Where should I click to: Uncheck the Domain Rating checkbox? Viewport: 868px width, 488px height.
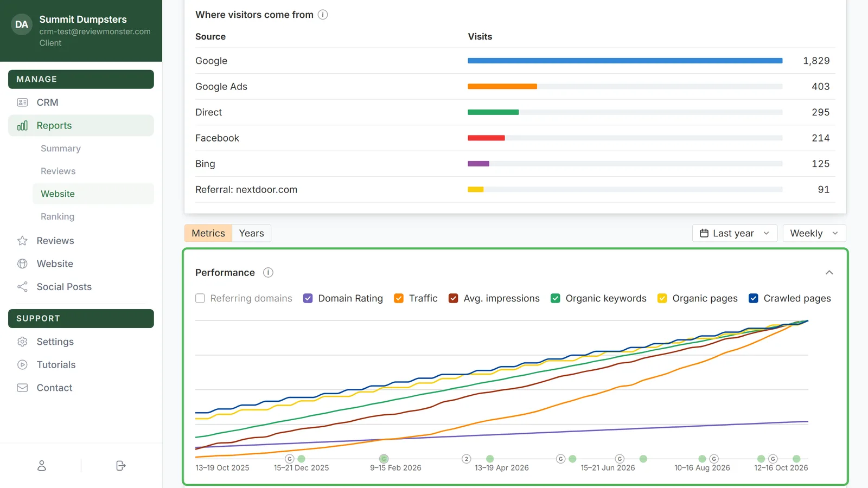pyautogui.click(x=308, y=298)
